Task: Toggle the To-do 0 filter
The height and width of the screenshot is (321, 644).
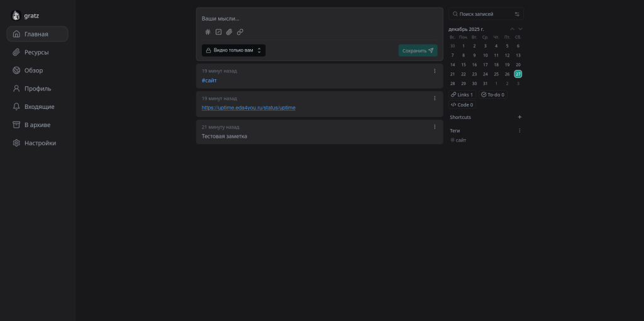Action: (493, 94)
